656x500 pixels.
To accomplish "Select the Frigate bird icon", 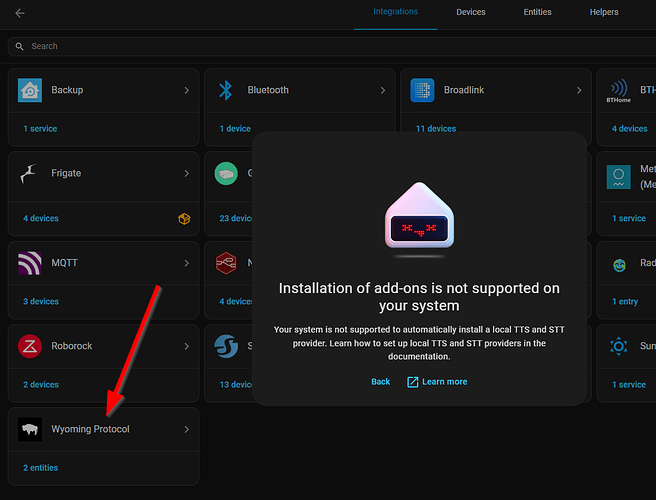I will [x=30, y=173].
